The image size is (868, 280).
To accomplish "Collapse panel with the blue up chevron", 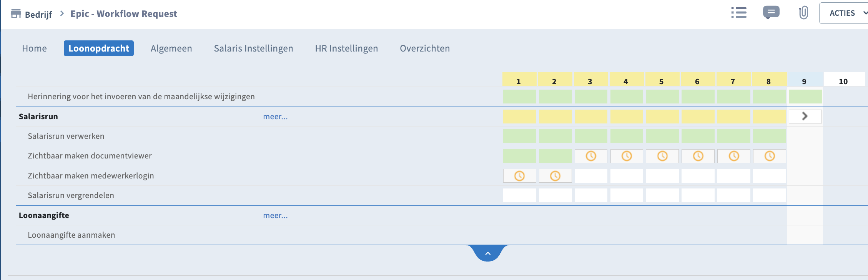I will coord(488,253).
